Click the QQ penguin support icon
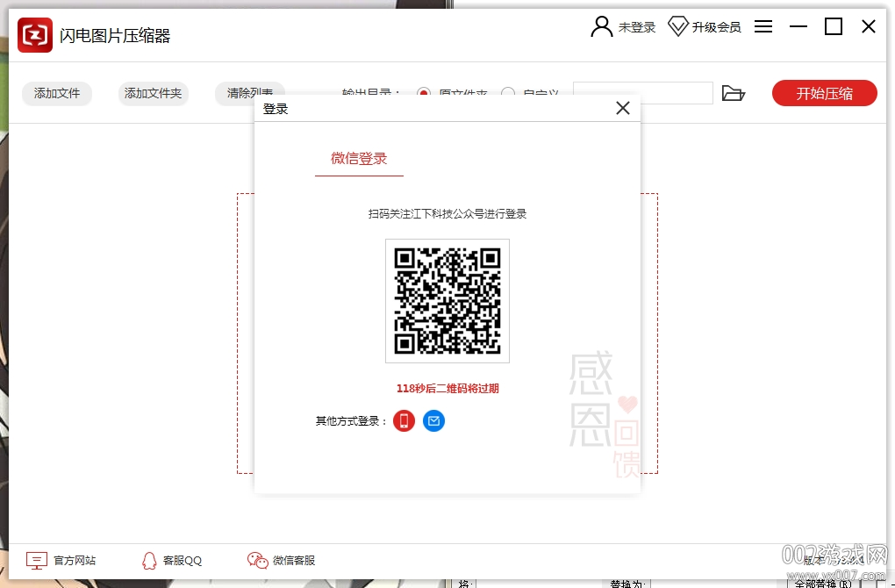Viewport: 895px width, 588px height. [x=149, y=561]
